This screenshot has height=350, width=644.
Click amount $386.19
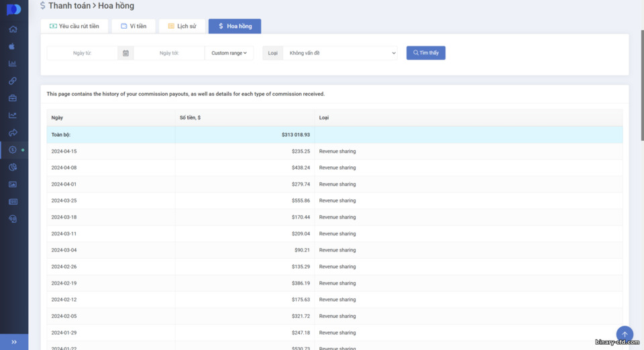(x=301, y=283)
